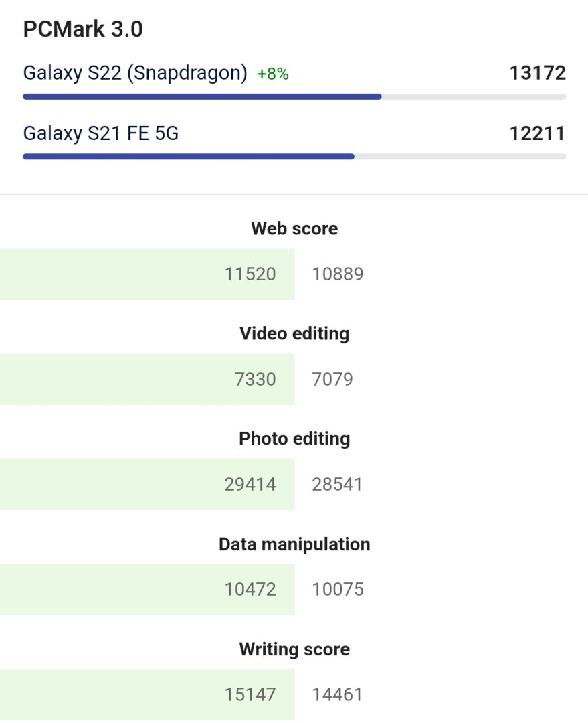The height and width of the screenshot is (723, 588).
Task: Click the PCMark 3.0 heading
Action: point(83,30)
